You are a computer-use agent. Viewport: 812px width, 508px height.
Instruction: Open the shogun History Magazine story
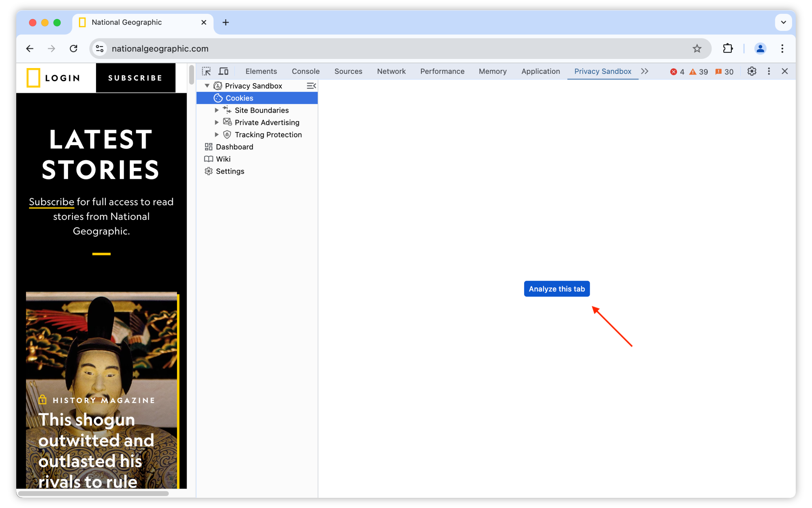(x=96, y=450)
